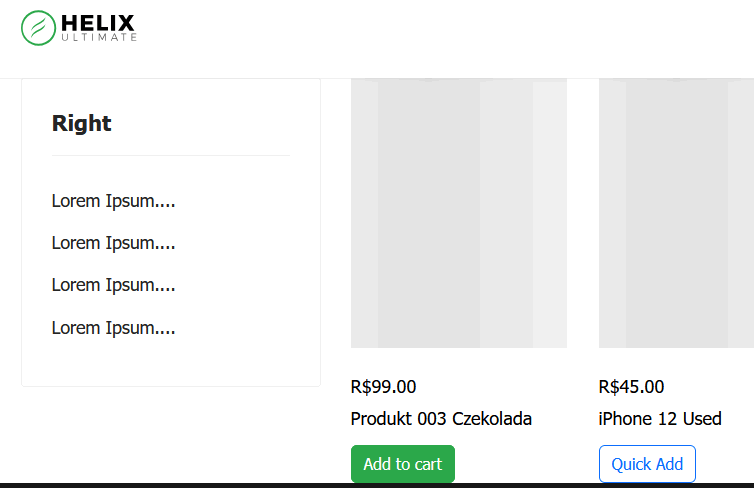Select the "Right" module heading
Viewport: 754px width, 488px height.
[82, 124]
